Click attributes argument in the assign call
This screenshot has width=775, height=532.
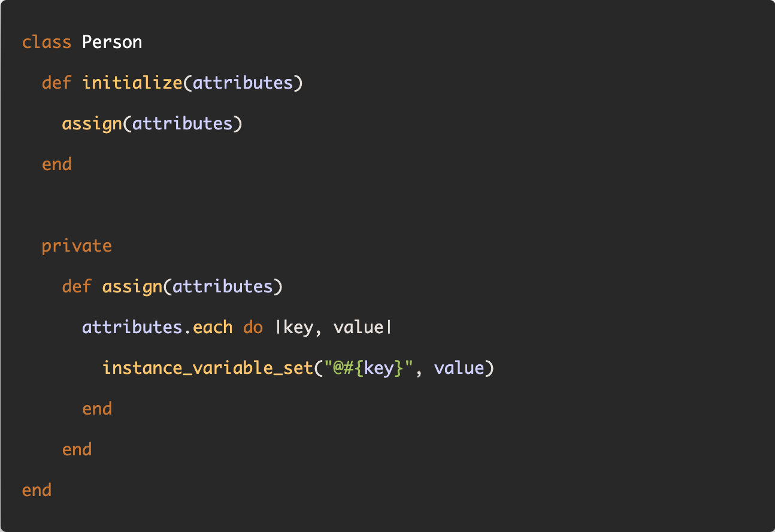point(182,123)
